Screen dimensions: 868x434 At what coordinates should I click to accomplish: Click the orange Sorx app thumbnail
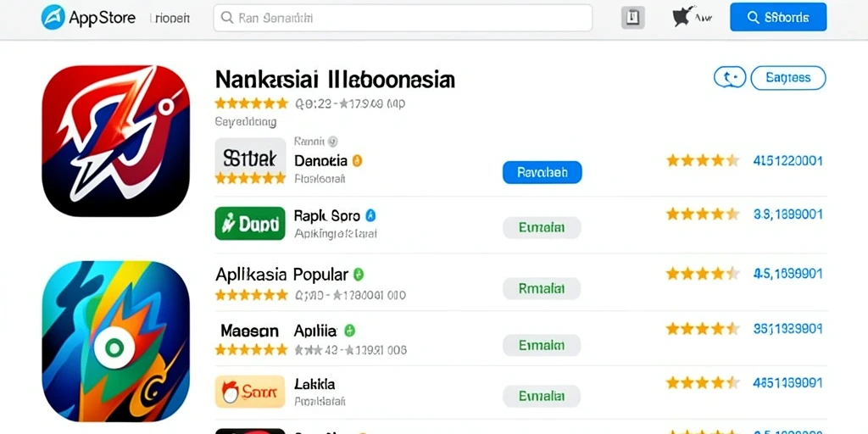(250, 392)
